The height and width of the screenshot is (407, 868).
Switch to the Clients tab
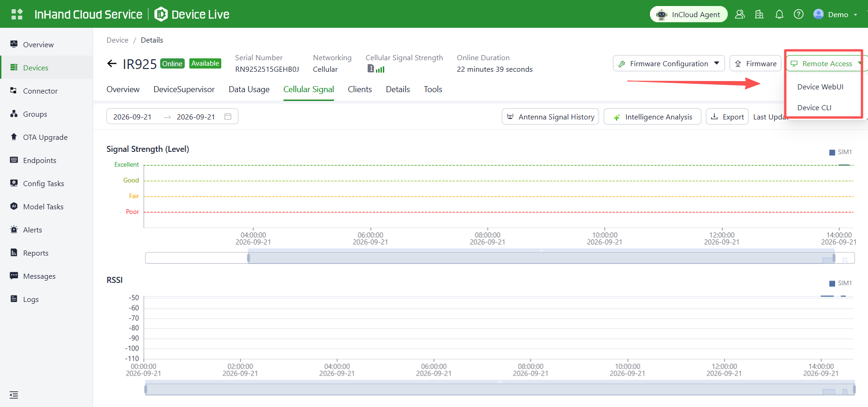coord(360,89)
